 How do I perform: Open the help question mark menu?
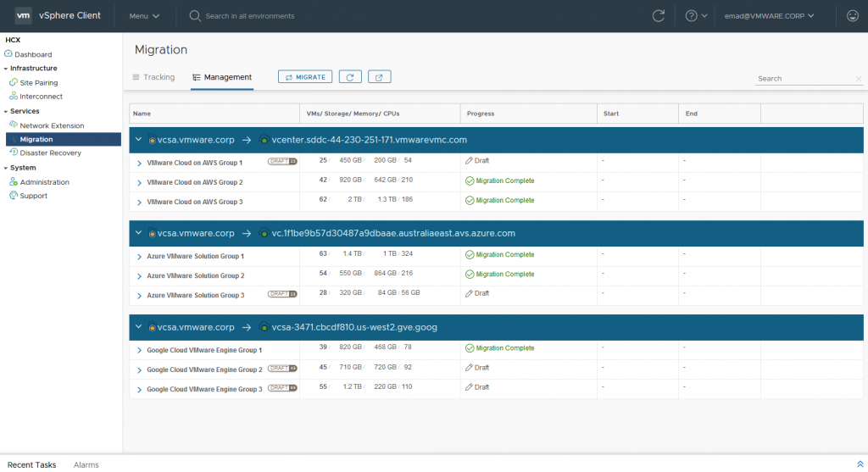coord(696,15)
